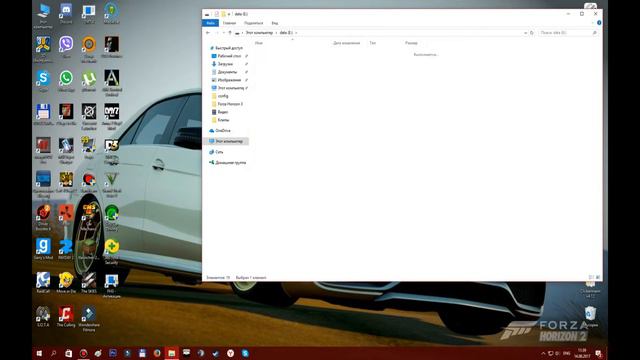Open Рабочий стол in quick access
Viewport: 640px width, 360px height.
pyautogui.click(x=227, y=56)
